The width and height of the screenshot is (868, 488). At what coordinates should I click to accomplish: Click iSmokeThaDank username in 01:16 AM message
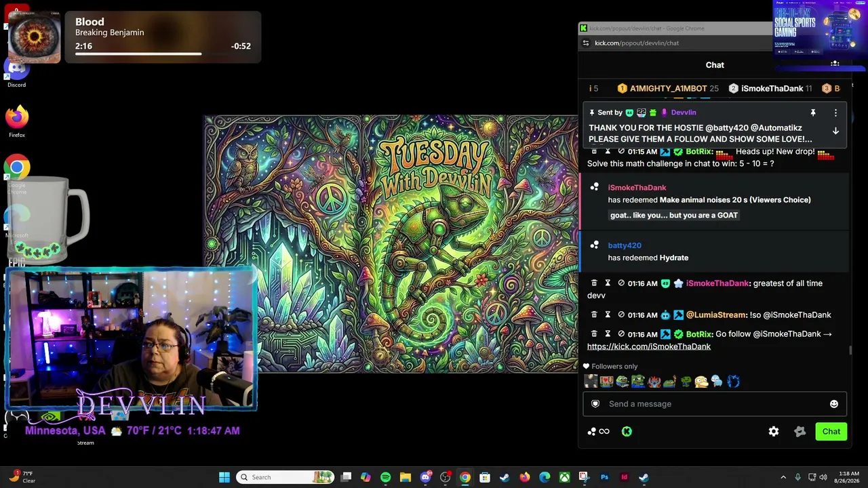717,283
